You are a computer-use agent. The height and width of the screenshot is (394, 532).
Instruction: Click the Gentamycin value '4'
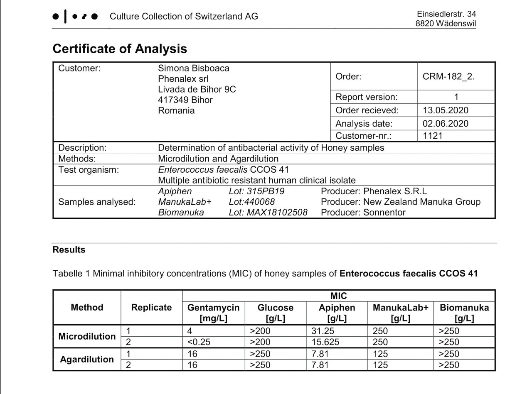point(190,331)
